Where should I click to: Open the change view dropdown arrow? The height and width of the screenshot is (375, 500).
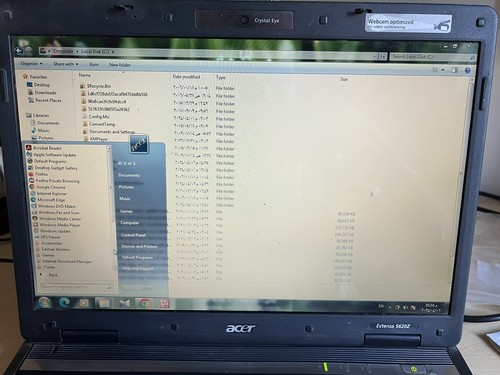point(443,70)
